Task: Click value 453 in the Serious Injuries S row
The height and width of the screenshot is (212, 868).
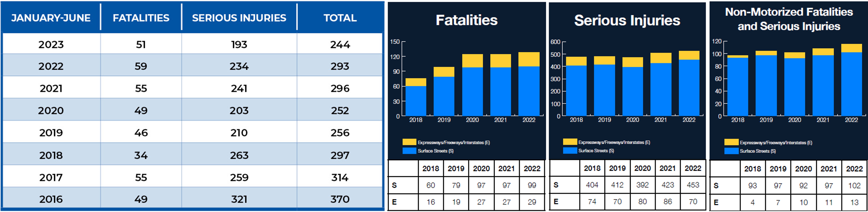Action: [x=693, y=185]
